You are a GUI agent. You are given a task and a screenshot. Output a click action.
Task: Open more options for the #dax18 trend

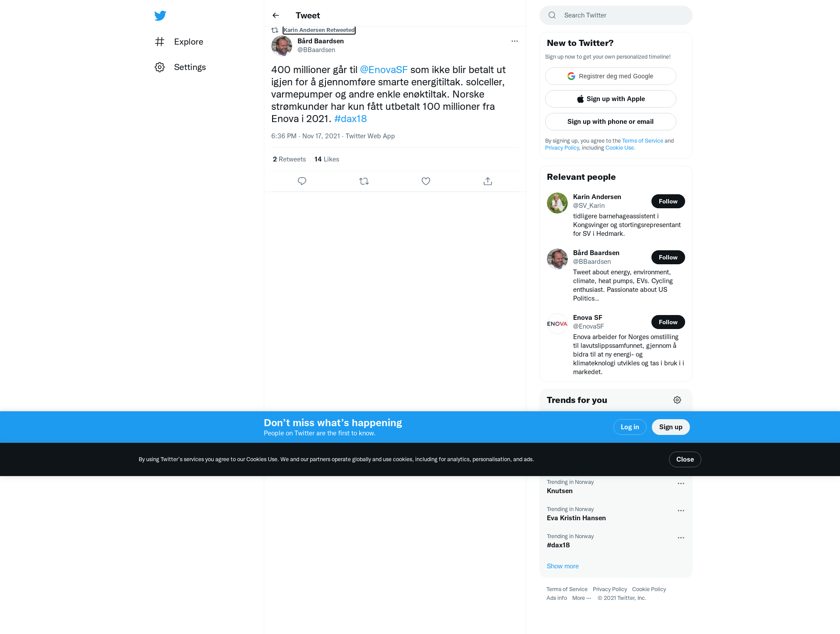pyautogui.click(x=681, y=538)
